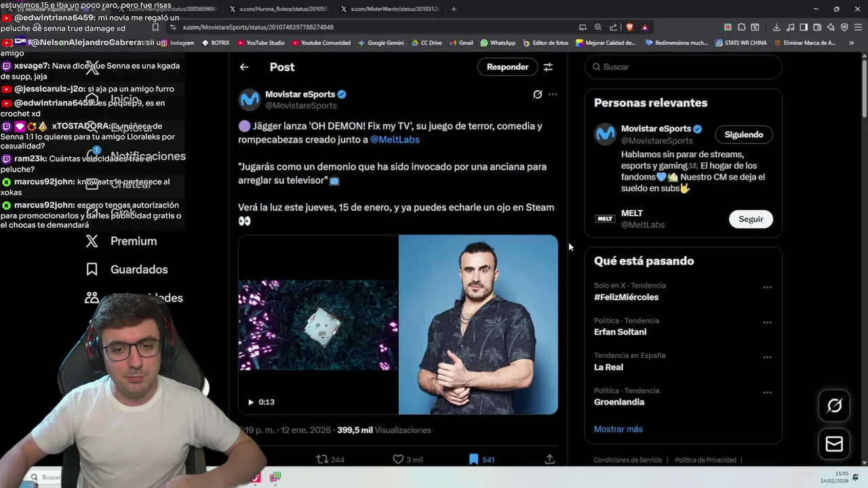
Task: Click the share page icon in address bar
Action: (x=613, y=27)
